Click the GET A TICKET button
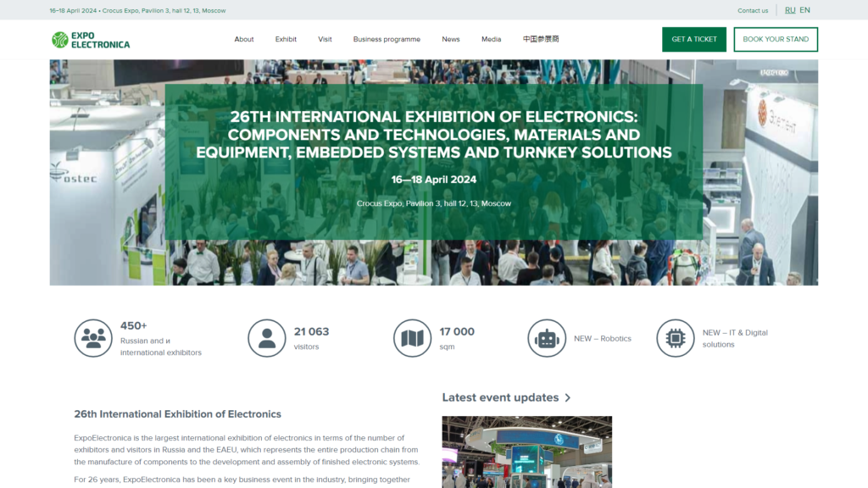This screenshot has height=488, width=868. (x=694, y=39)
